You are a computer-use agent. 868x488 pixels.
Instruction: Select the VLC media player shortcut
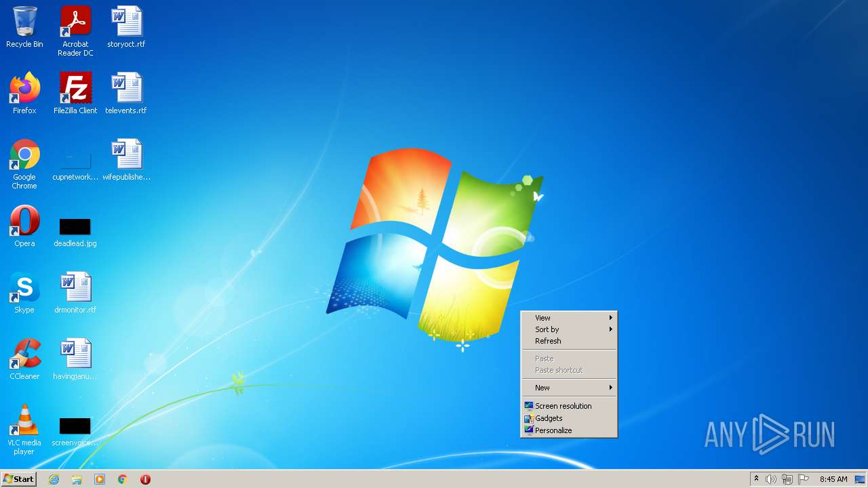[24, 430]
